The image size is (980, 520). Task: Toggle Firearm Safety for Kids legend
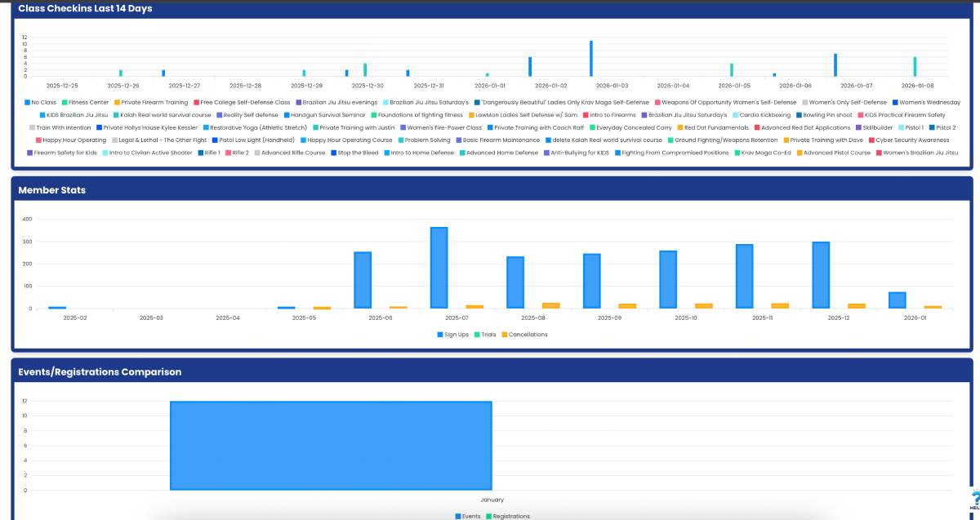[61, 153]
